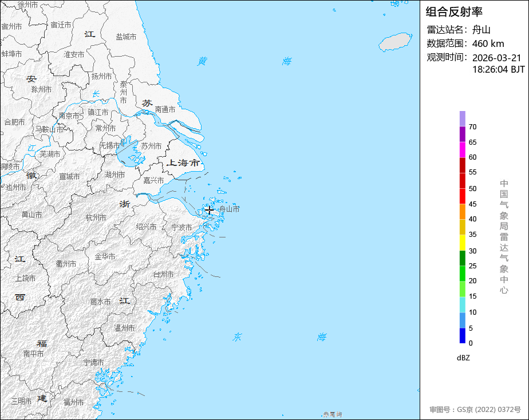
Task: Click the 扬州市 map label
Action: pos(101,77)
